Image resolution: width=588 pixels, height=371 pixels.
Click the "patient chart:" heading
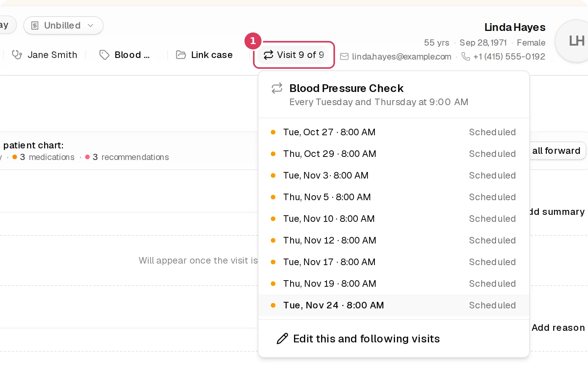pos(33,145)
